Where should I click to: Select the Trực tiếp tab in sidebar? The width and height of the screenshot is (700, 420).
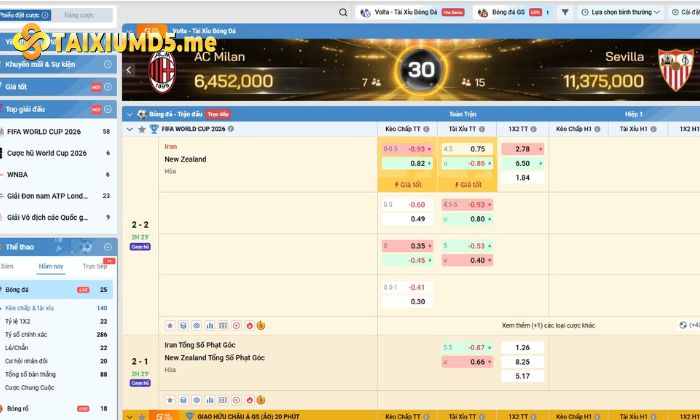[95, 266]
